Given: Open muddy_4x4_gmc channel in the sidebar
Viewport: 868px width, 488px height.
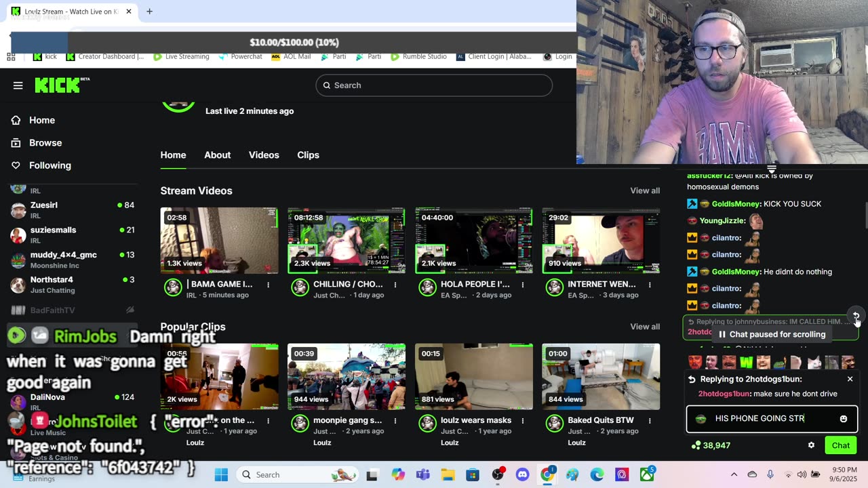Looking at the screenshot, I should point(72,260).
